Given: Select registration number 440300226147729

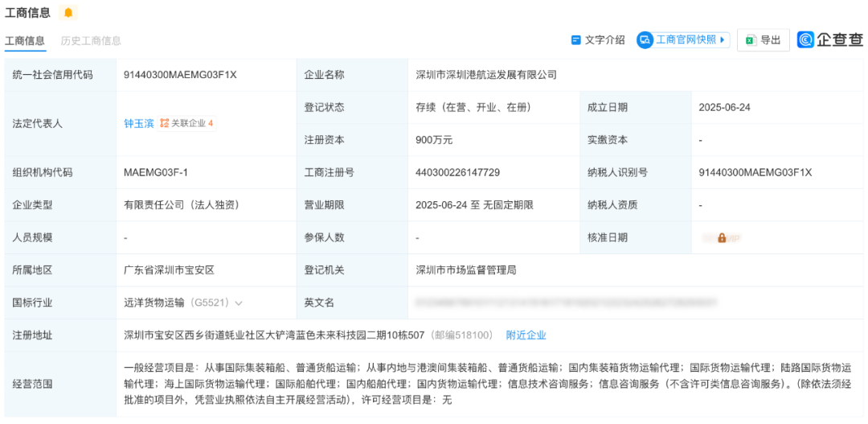Looking at the screenshot, I should pyautogui.click(x=458, y=172).
